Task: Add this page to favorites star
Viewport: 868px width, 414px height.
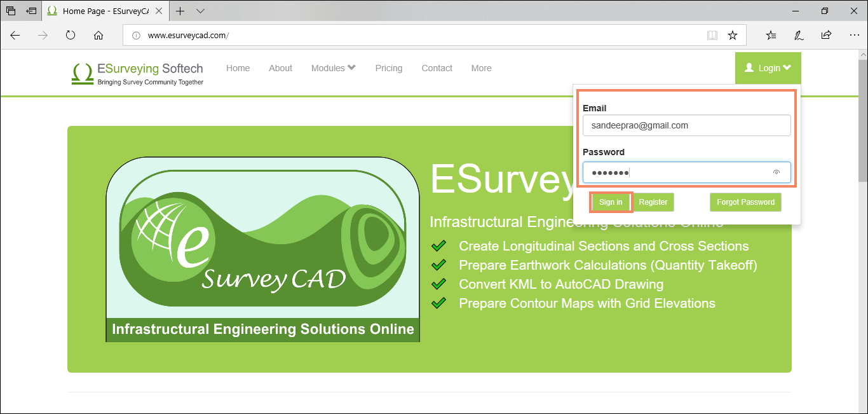Action: pyautogui.click(x=733, y=36)
